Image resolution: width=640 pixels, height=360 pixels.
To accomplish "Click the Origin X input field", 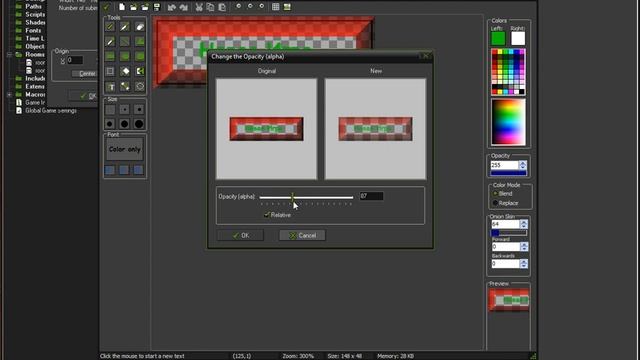I will point(75,60).
